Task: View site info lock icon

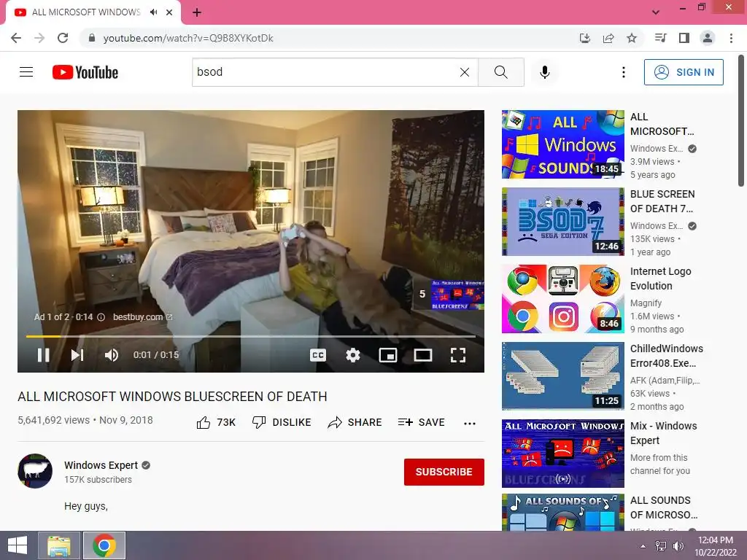Action: click(x=92, y=38)
